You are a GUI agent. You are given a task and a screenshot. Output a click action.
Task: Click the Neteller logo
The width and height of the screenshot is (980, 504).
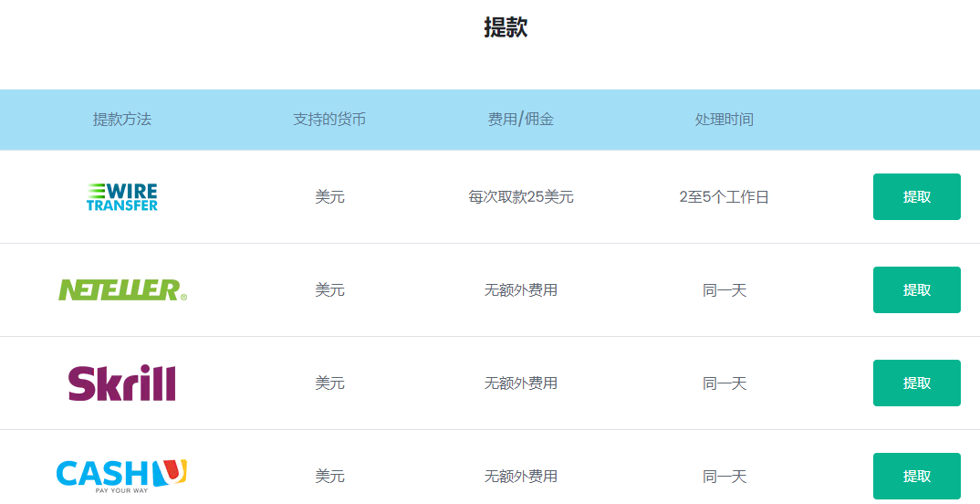122,290
